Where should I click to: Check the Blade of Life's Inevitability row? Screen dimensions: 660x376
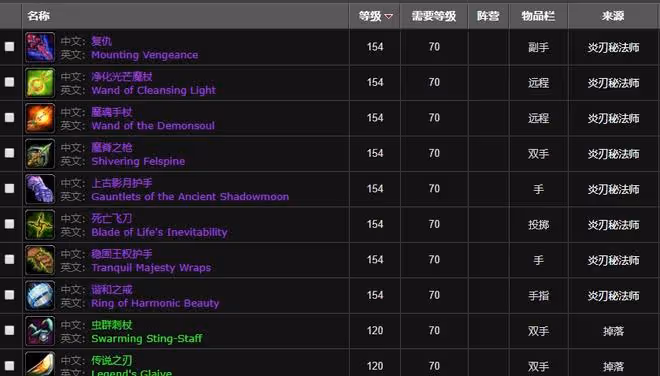click(x=9, y=224)
